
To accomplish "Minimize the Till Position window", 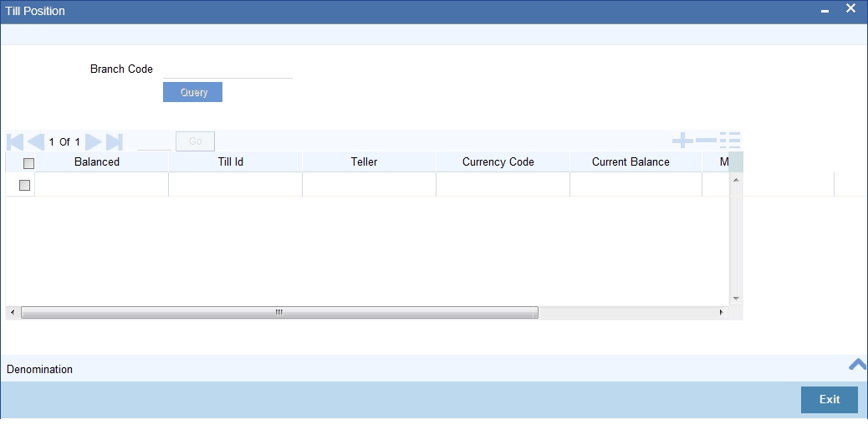I will pyautogui.click(x=825, y=12).
